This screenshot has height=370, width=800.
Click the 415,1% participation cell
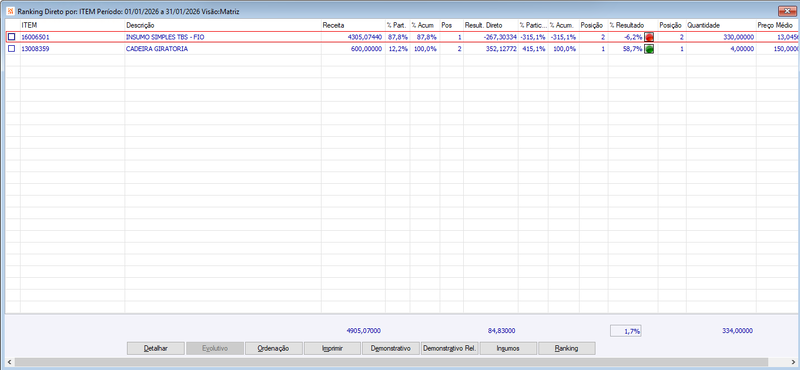tap(533, 49)
